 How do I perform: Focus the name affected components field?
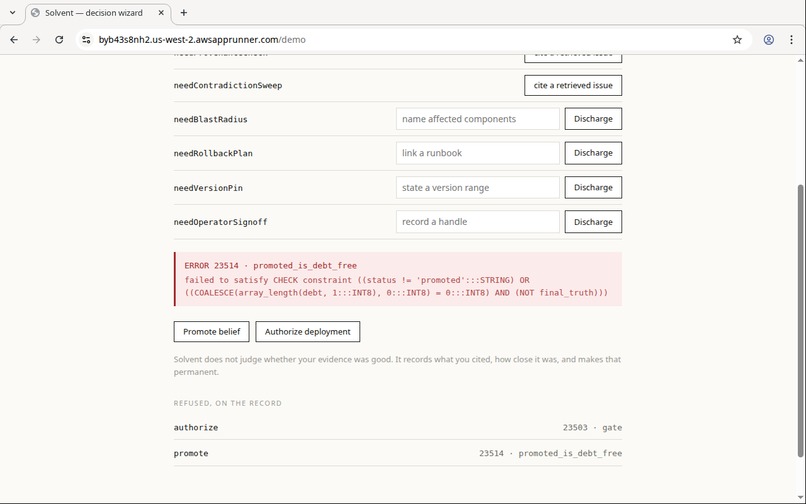tap(478, 119)
